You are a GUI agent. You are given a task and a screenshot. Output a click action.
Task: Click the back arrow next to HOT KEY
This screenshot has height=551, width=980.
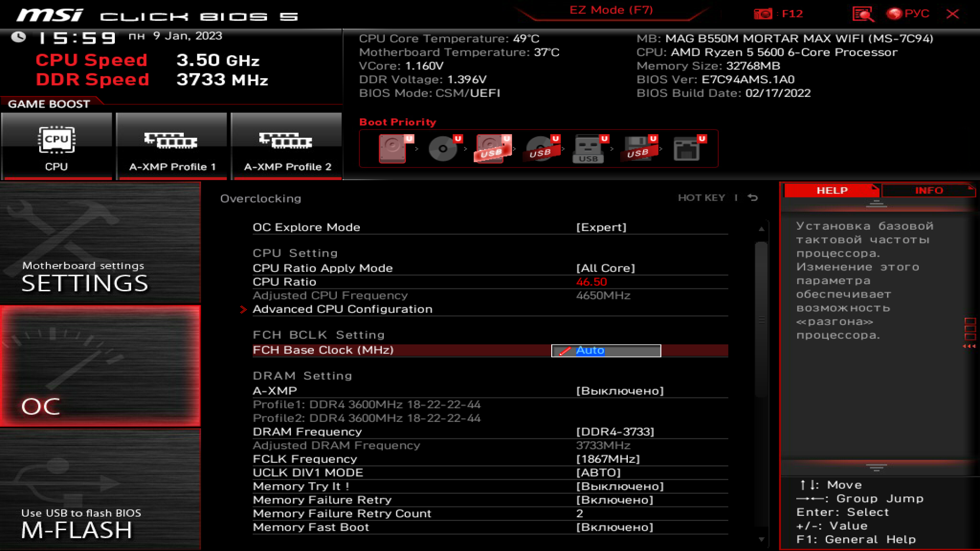(x=753, y=197)
